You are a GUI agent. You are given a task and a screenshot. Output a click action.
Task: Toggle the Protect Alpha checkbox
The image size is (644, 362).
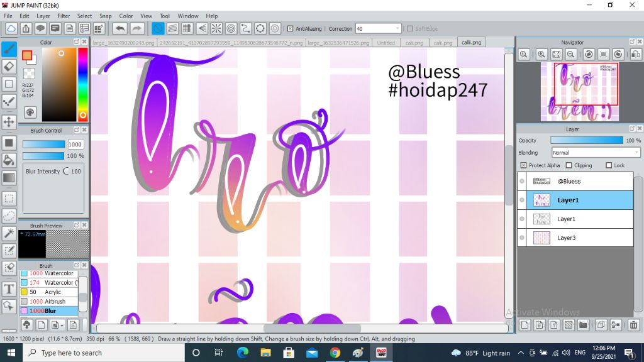click(523, 165)
